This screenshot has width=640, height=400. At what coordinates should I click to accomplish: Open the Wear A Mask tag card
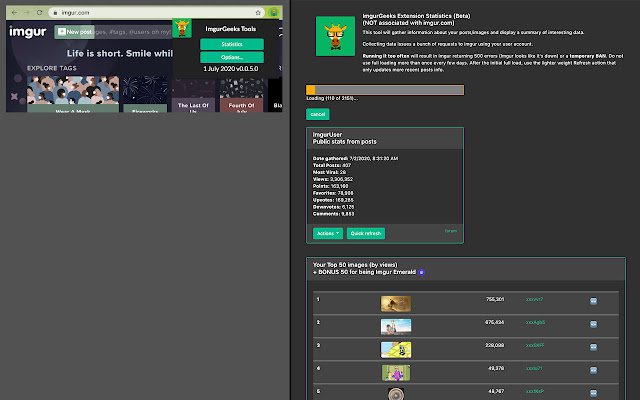coord(73,94)
